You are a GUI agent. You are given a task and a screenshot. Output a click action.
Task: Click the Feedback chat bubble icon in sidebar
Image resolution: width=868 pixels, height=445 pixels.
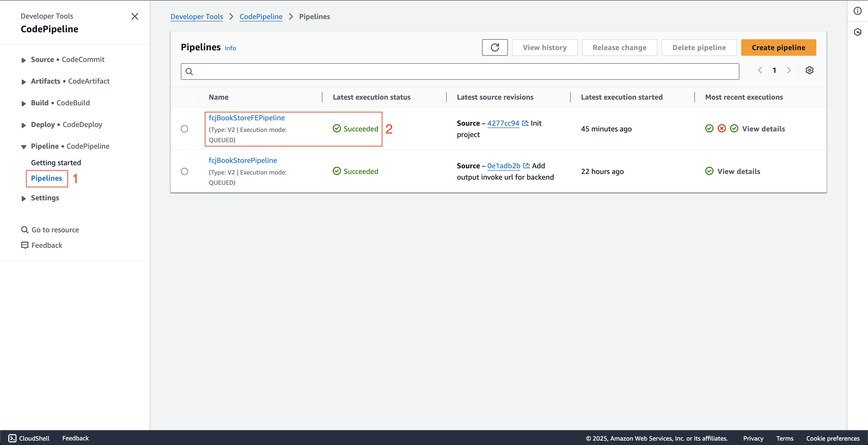(25, 245)
